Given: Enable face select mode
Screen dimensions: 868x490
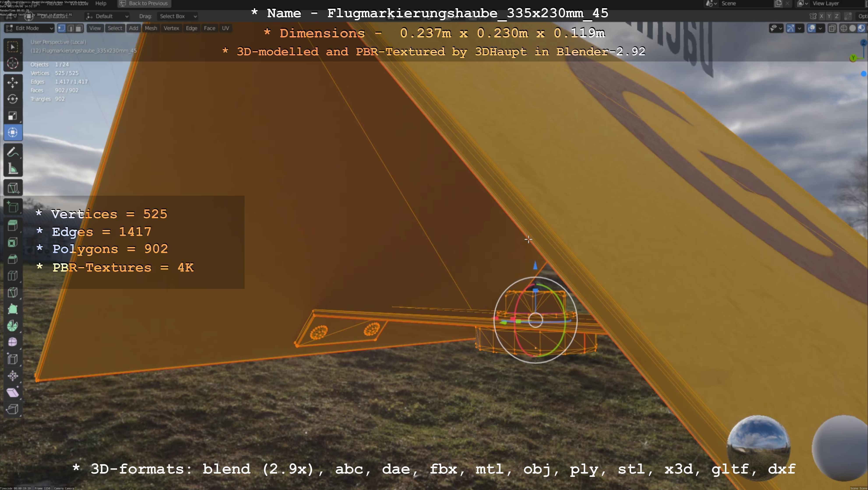Looking at the screenshot, I should click(x=79, y=28).
